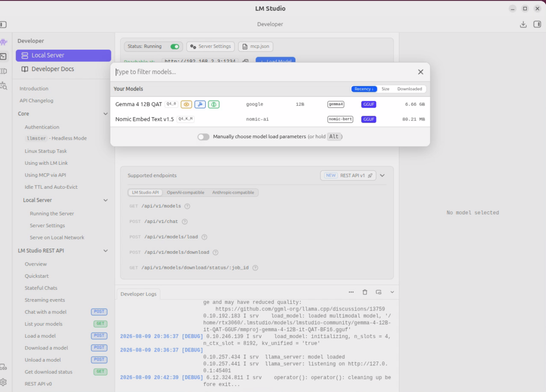The width and height of the screenshot is (546, 392).
Task: Open API Changelog docs page
Action: click(x=36, y=101)
